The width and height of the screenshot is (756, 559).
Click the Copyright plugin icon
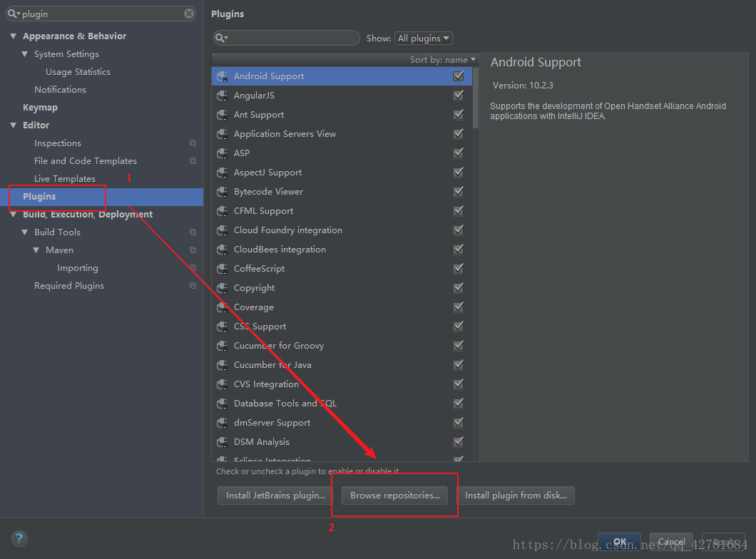click(223, 288)
